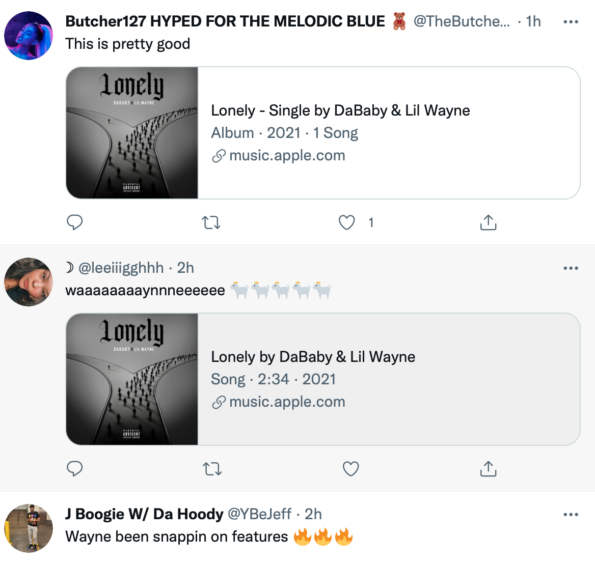Open more options on J Boogie's tweet
The height and width of the screenshot is (563, 595).
point(571,514)
